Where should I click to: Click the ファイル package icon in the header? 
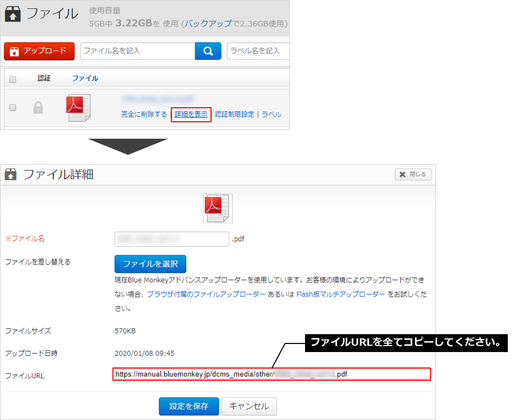pos(13,14)
